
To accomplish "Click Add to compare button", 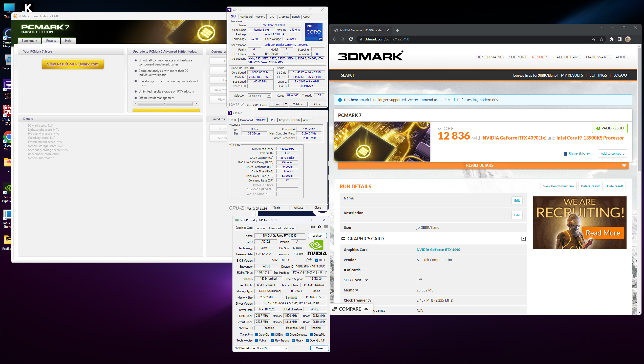I will coord(612,154).
